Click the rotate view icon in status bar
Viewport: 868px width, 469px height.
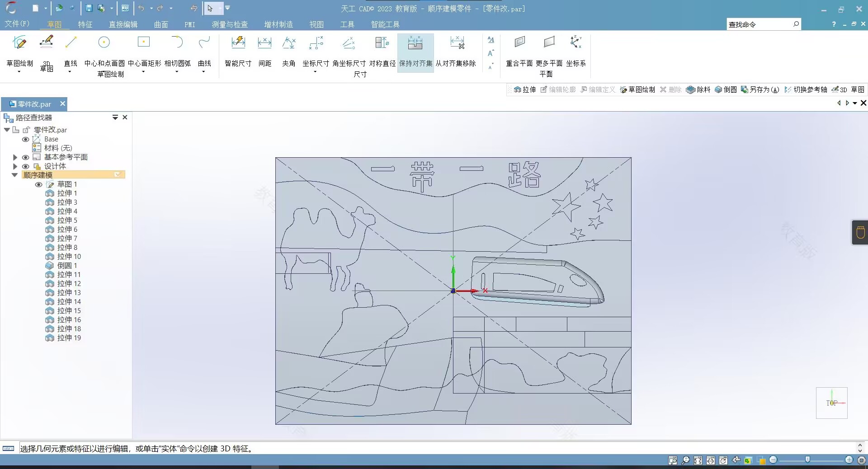pos(723,460)
